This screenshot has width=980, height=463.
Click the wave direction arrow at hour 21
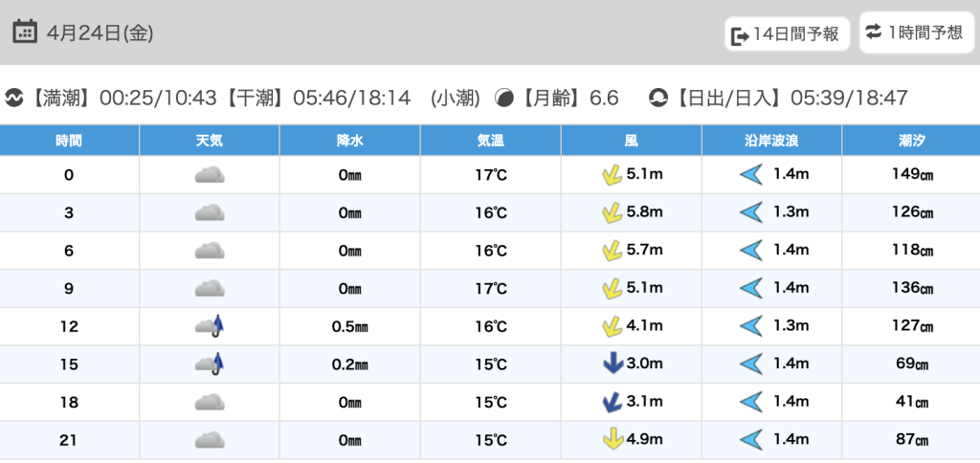[750, 440]
